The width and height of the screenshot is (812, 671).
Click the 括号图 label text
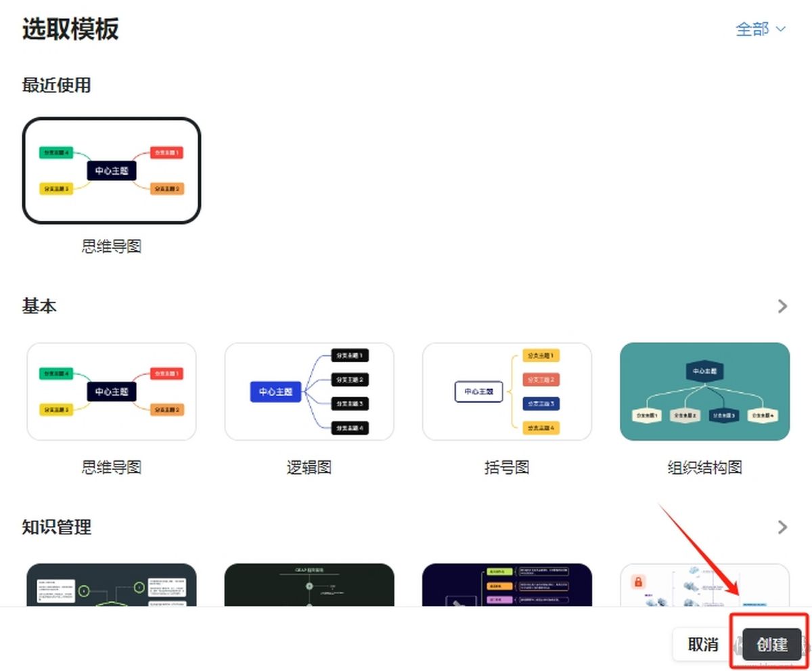click(507, 467)
